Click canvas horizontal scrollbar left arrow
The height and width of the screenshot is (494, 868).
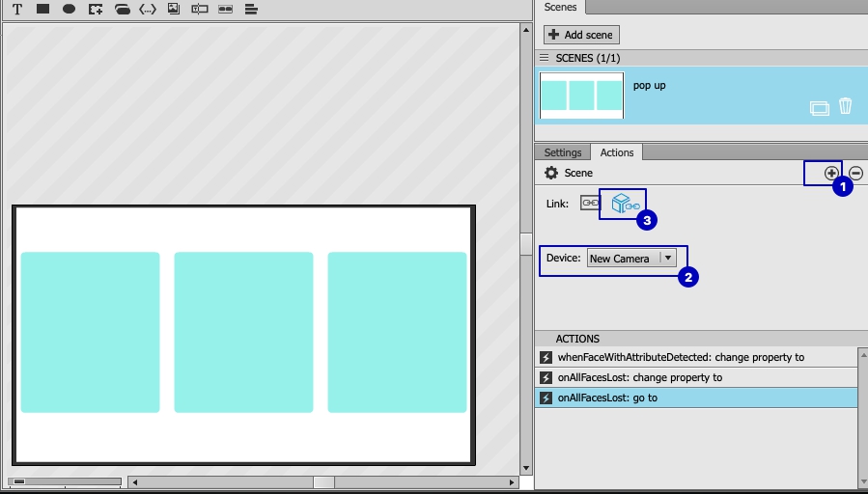134,482
